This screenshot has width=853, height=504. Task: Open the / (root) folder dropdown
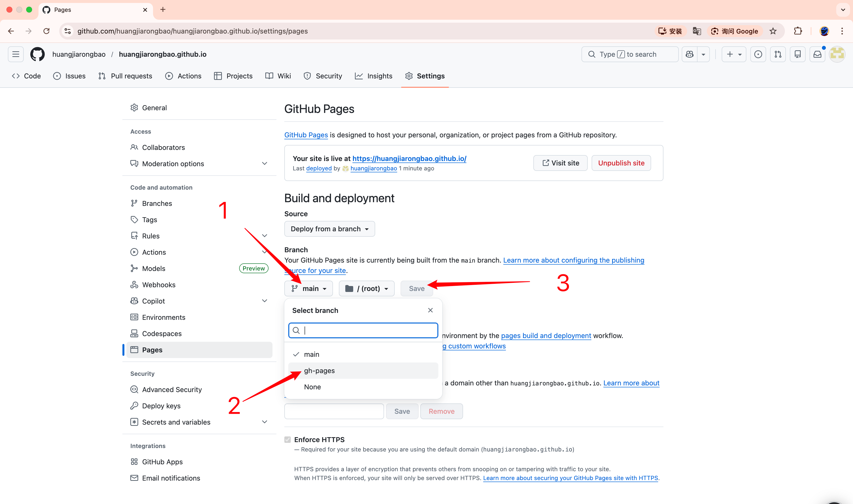[x=367, y=289]
